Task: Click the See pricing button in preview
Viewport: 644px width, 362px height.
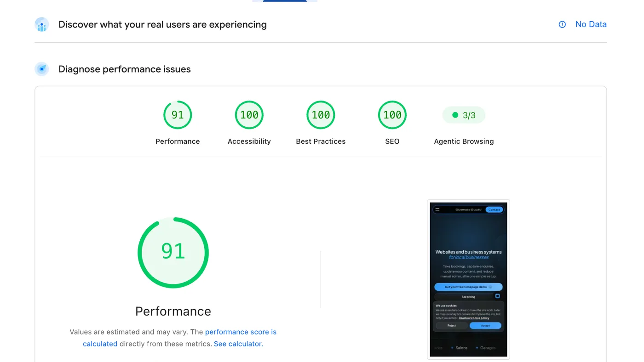Action: 468,297
